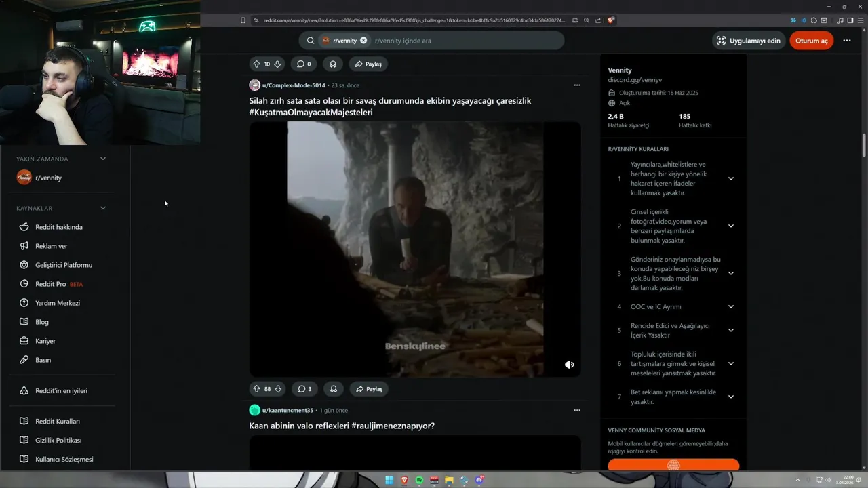This screenshot has width=868, height=488.
Task: Open u/Complex-Mode-5014 profile
Action: coord(294,85)
